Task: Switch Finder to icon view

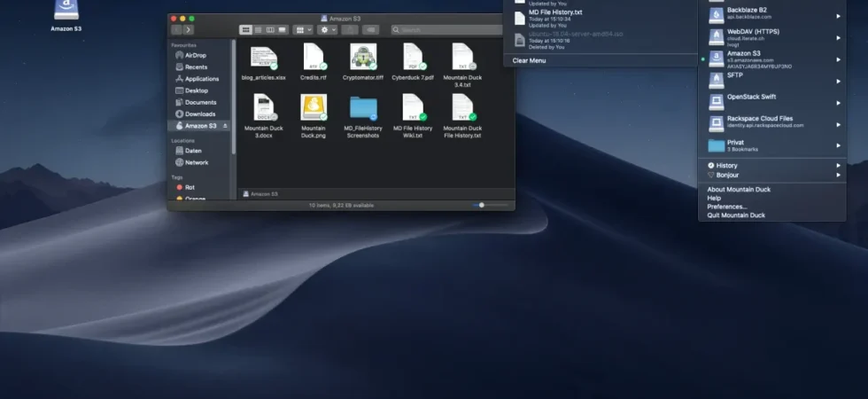Action: tap(246, 30)
